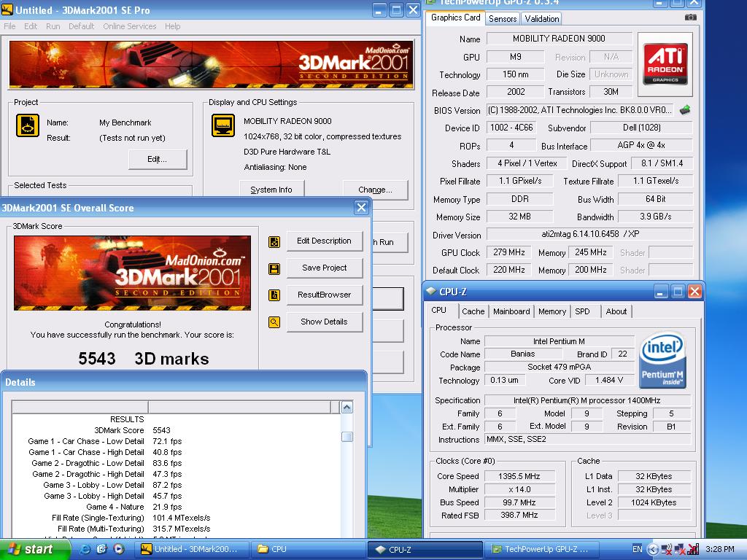Screen dimensions: 747x560
Task: Click the Driver Version field in GPU-Z
Action: tap(589, 234)
